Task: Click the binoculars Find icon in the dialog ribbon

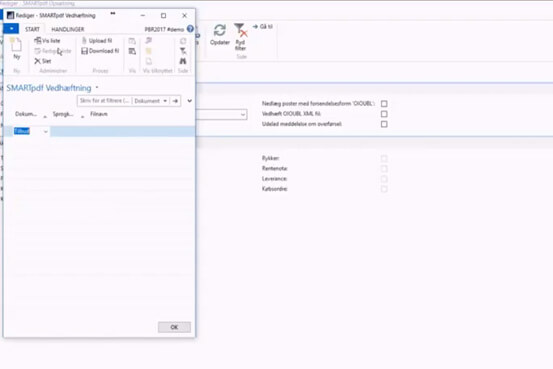Action: pyautogui.click(x=183, y=61)
